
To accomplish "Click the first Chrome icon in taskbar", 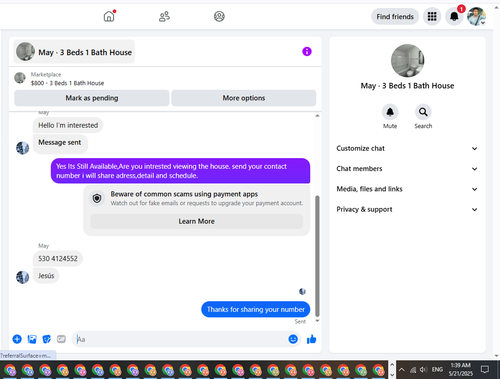I will click(10, 370).
